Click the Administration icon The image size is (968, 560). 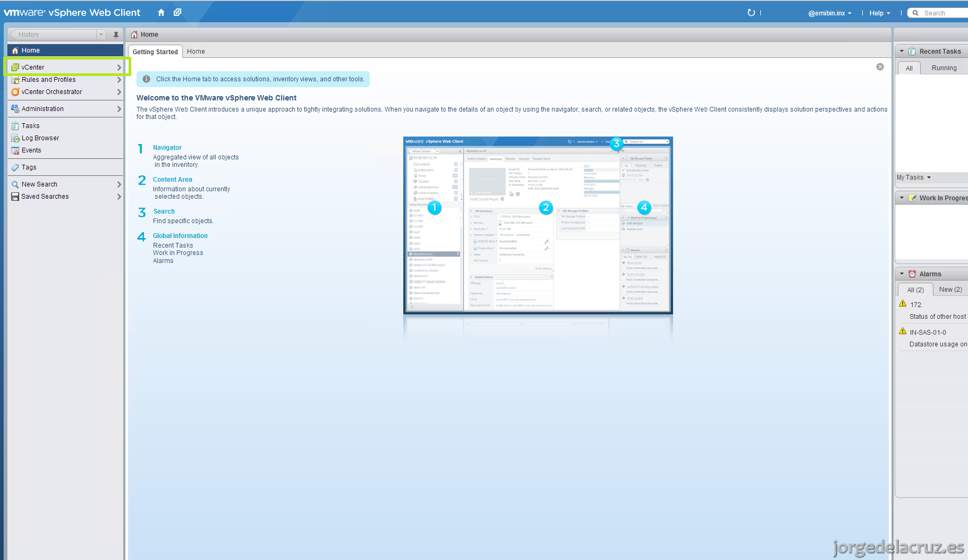pos(15,109)
